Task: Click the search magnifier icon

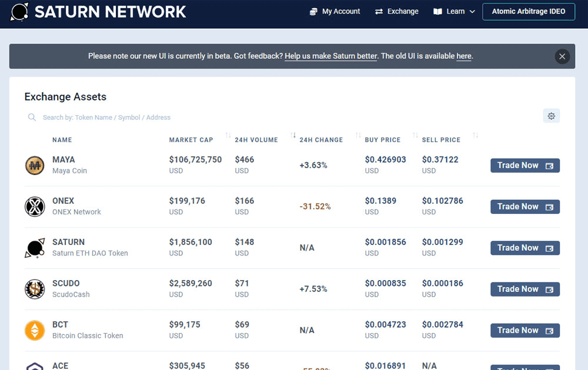Action: click(x=32, y=117)
